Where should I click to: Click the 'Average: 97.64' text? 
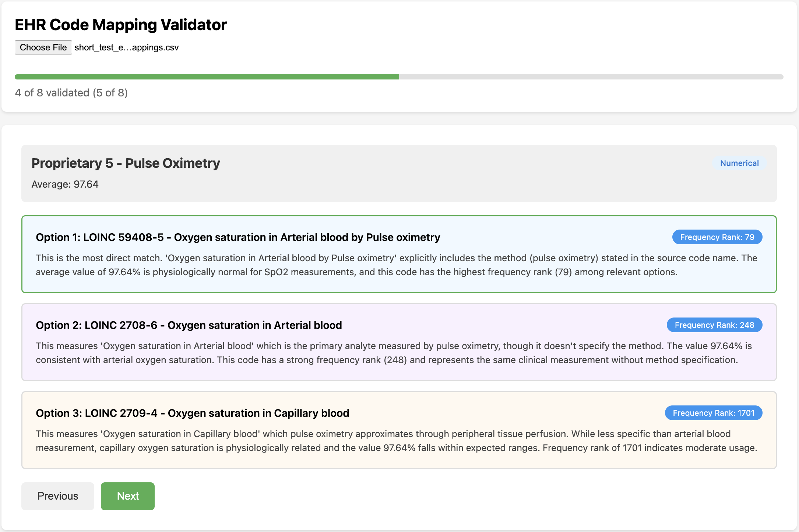(65, 184)
